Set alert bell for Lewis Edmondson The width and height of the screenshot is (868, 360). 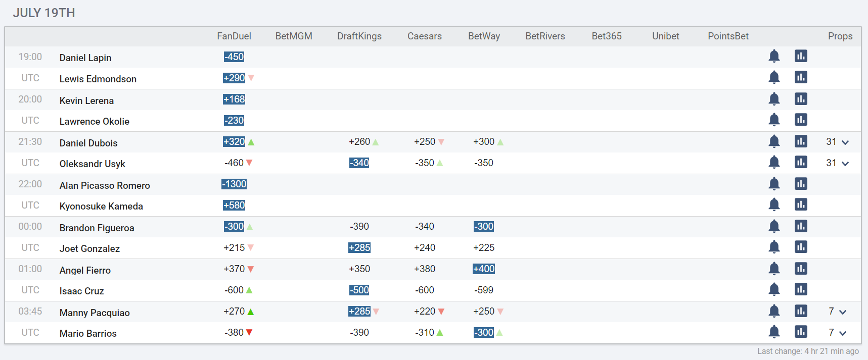pos(774,77)
